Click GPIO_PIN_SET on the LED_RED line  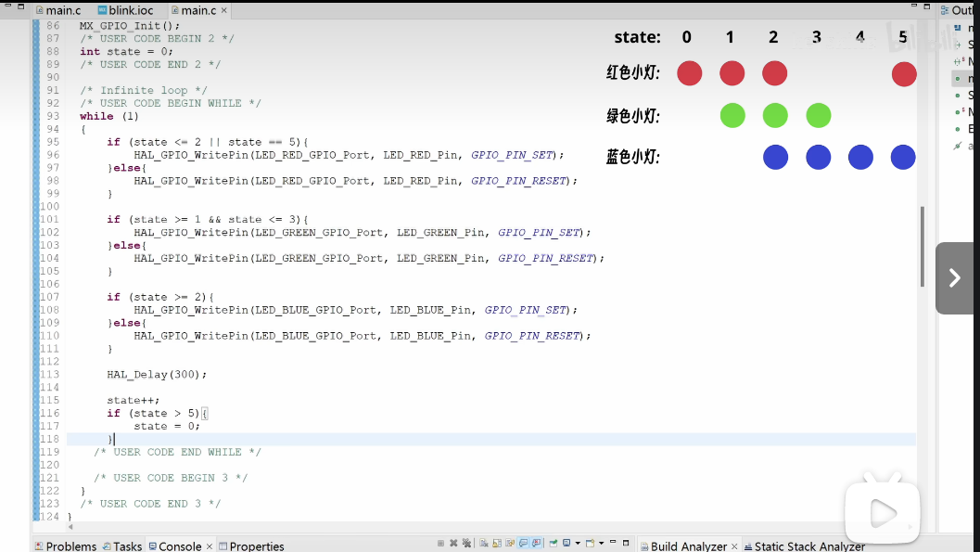click(x=512, y=155)
